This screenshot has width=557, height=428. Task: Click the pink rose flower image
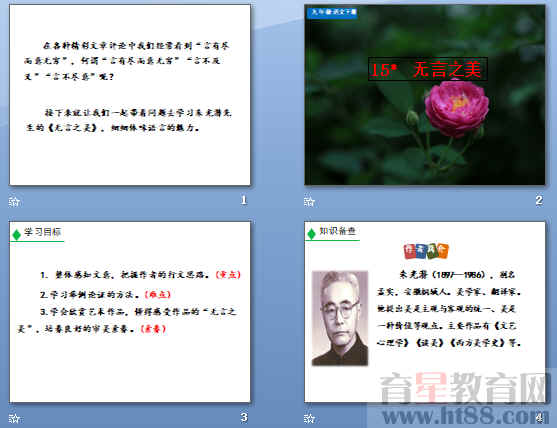(x=456, y=108)
